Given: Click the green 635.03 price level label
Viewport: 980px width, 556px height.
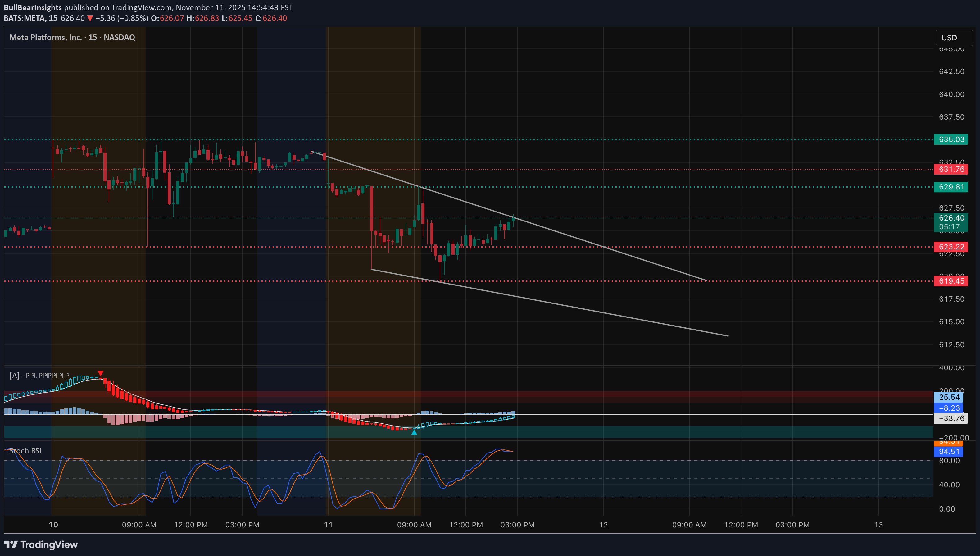Looking at the screenshot, I should (951, 139).
